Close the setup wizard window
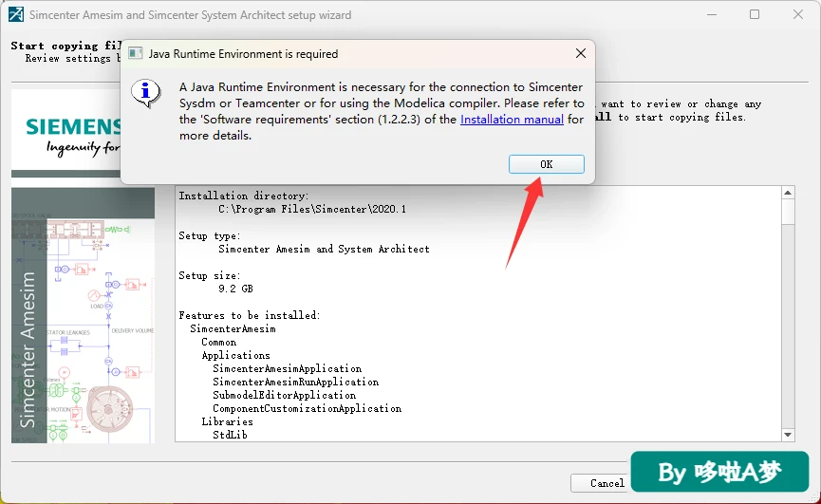Image resolution: width=821 pixels, height=504 pixels. coord(798,14)
